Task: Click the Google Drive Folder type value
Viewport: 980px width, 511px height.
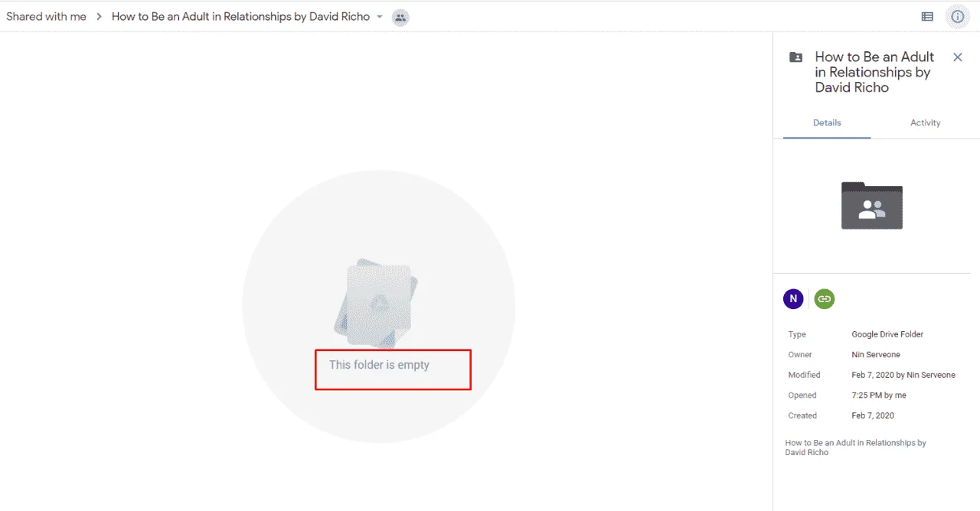Action: click(887, 334)
